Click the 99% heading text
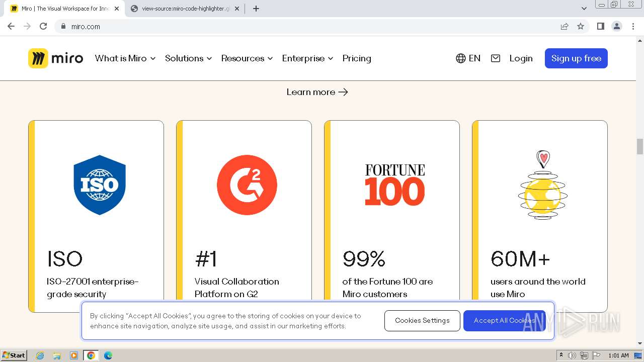The image size is (644, 362). (364, 259)
